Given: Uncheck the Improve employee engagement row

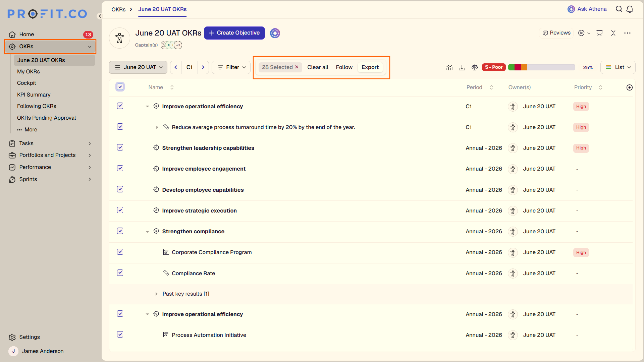Looking at the screenshot, I should pos(120,168).
